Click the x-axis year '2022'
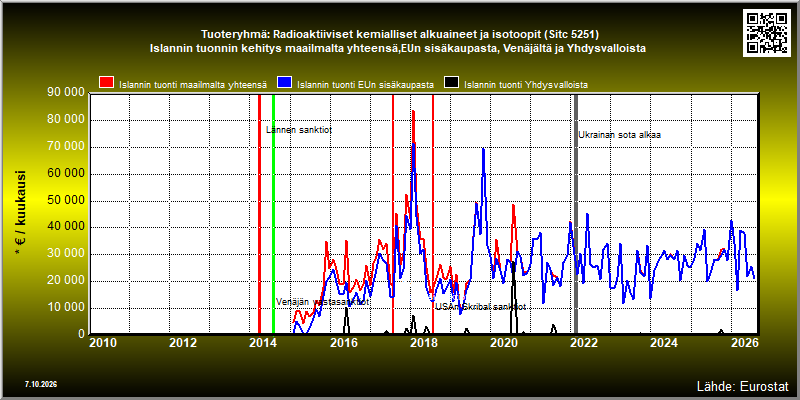This screenshot has width=800, height=400. tap(583, 343)
